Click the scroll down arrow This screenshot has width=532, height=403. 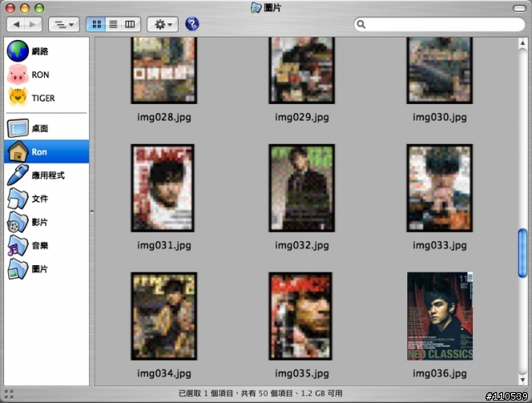tap(522, 380)
